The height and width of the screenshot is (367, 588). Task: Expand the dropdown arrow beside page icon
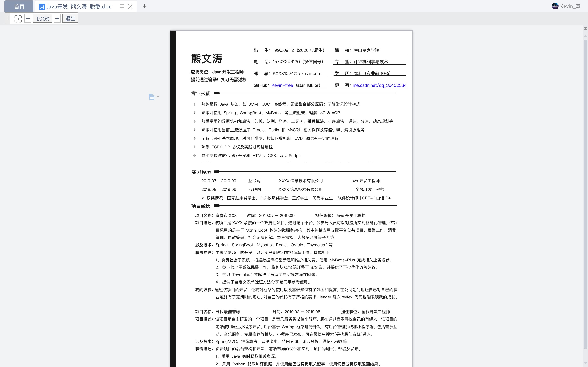click(158, 97)
